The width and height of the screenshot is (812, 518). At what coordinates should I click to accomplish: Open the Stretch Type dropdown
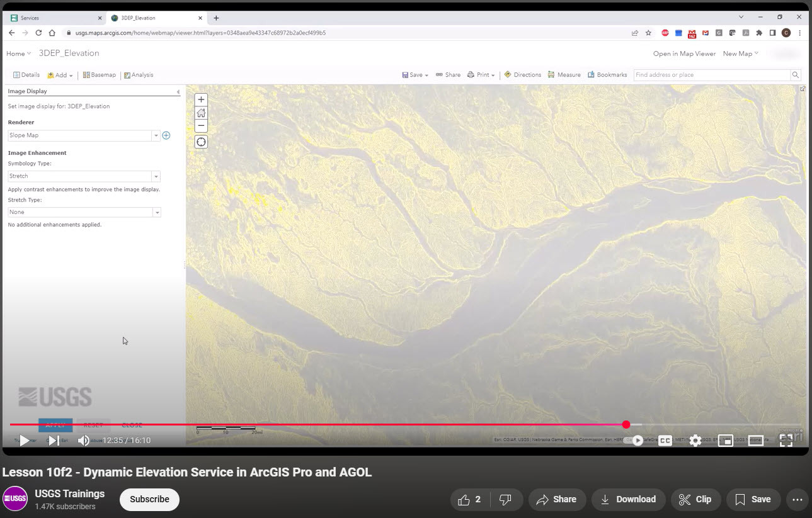[x=84, y=212]
